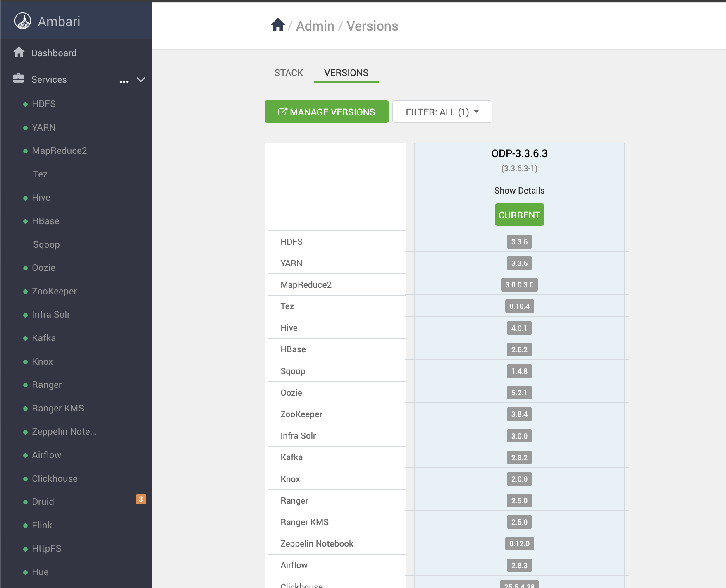Go to Oozie service in sidebar

(x=43, y=268)
